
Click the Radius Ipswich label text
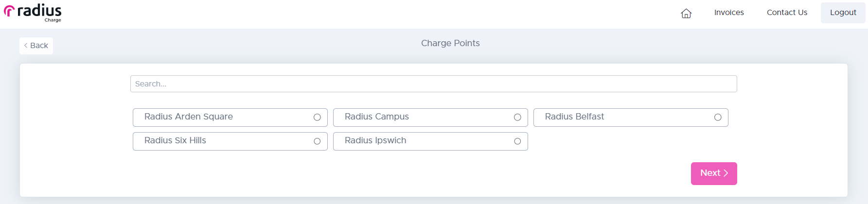click(375, 140)
